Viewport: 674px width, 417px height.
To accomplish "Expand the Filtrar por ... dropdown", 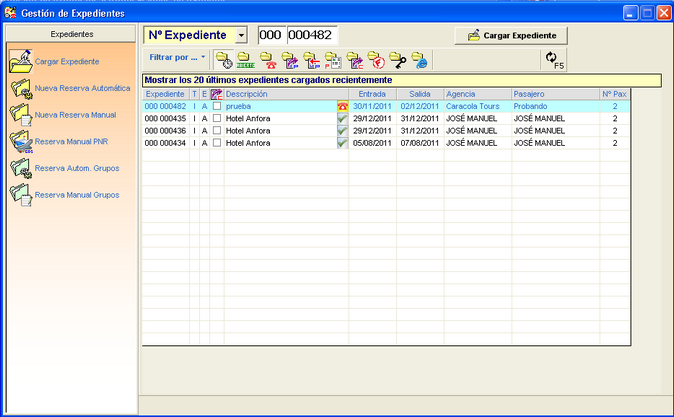I will [177, 57].
